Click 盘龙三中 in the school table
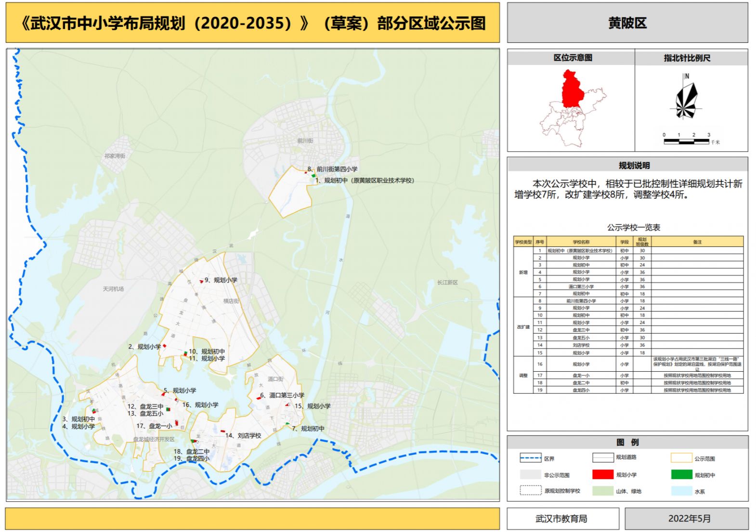This screenshot has width=756, height=532. 581,330
